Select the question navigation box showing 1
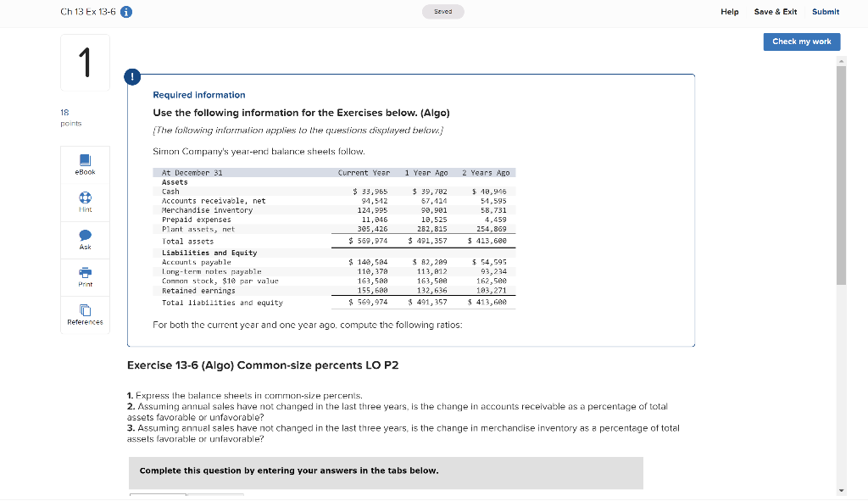Image resolution: width=868 pixels, height=501 pixels. click(x=85, y=62)
